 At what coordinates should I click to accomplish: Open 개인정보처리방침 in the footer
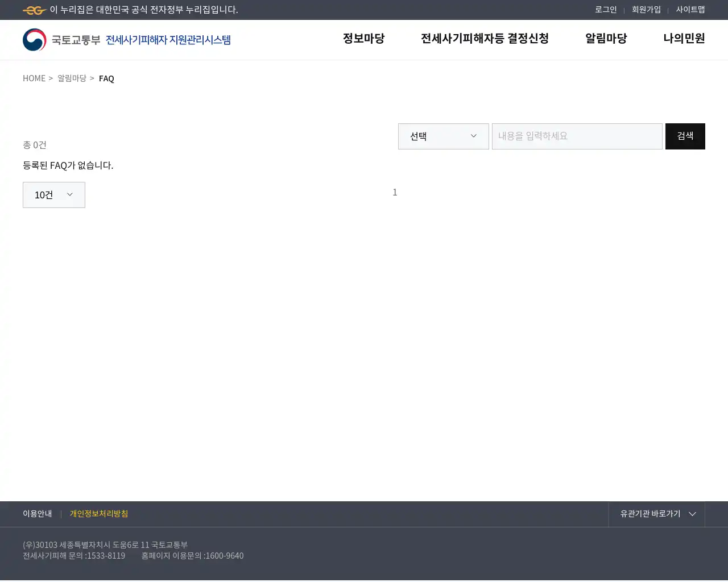[x=99, y=514]
